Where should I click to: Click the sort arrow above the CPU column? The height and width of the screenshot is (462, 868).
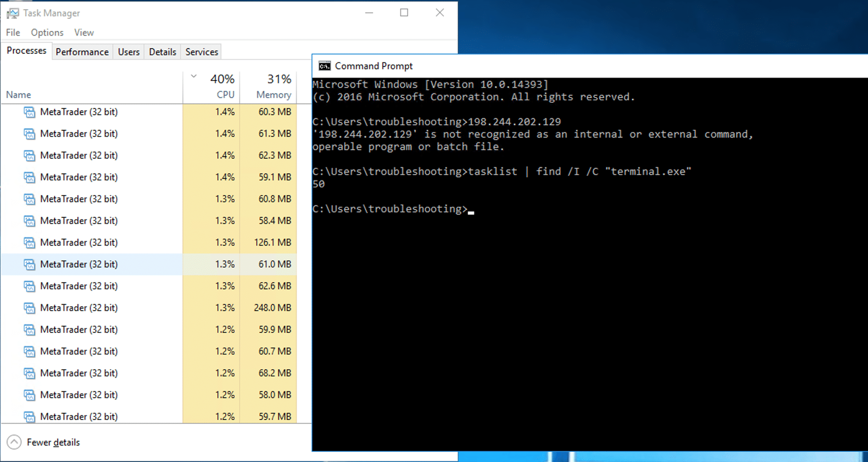194,77
